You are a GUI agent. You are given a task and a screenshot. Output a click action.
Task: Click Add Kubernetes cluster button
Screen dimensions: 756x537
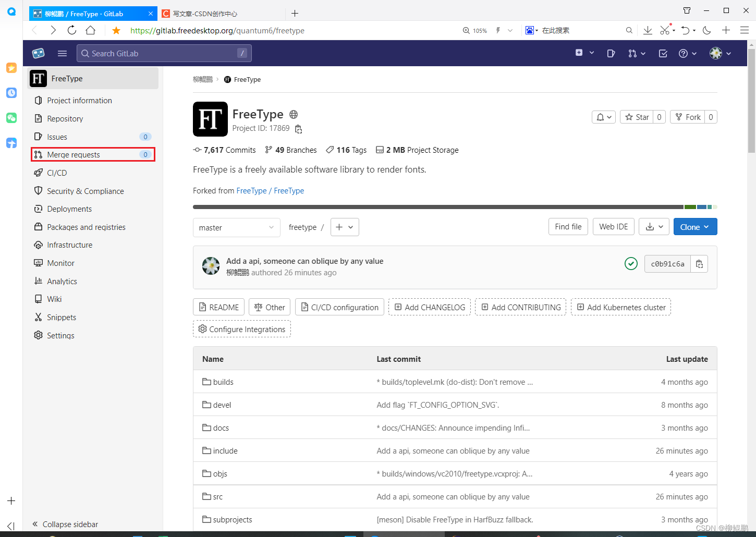621,307
